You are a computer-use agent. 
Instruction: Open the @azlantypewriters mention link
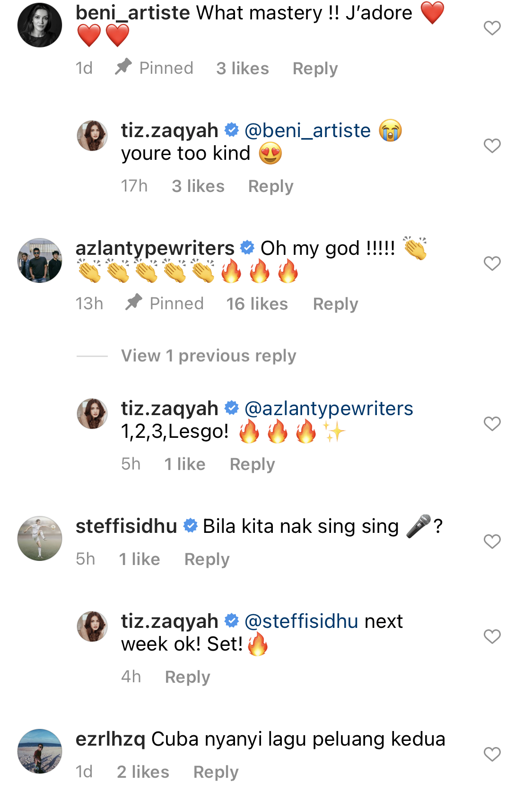tap(329, 409)
